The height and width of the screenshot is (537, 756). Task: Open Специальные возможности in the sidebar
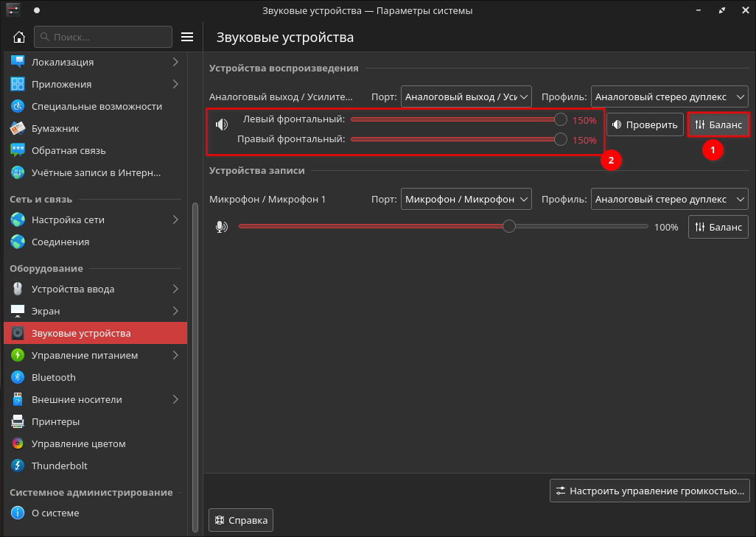[x=96, y=106]
